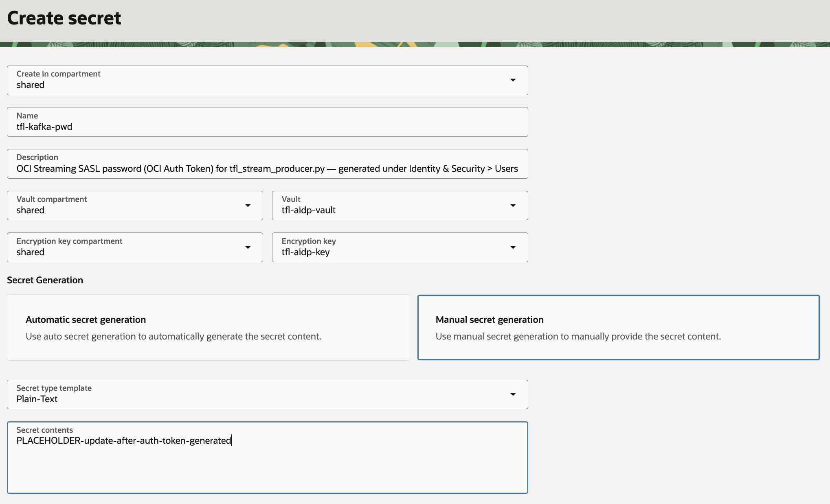Expand the Encryption key compartment dropdown
The width and height of the screenshot is (830, 504).
pyautogui.click(x=135, y=247)
